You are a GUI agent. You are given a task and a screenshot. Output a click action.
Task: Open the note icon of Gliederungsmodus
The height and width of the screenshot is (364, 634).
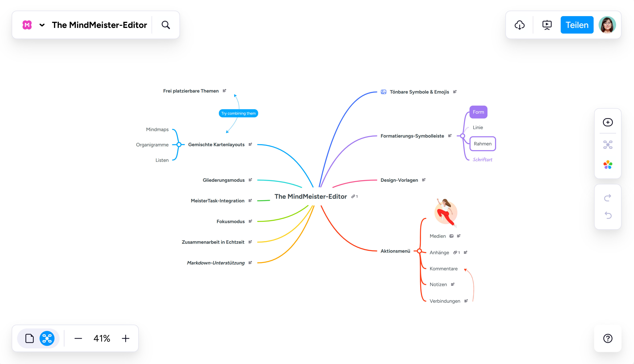pos(250,180)
